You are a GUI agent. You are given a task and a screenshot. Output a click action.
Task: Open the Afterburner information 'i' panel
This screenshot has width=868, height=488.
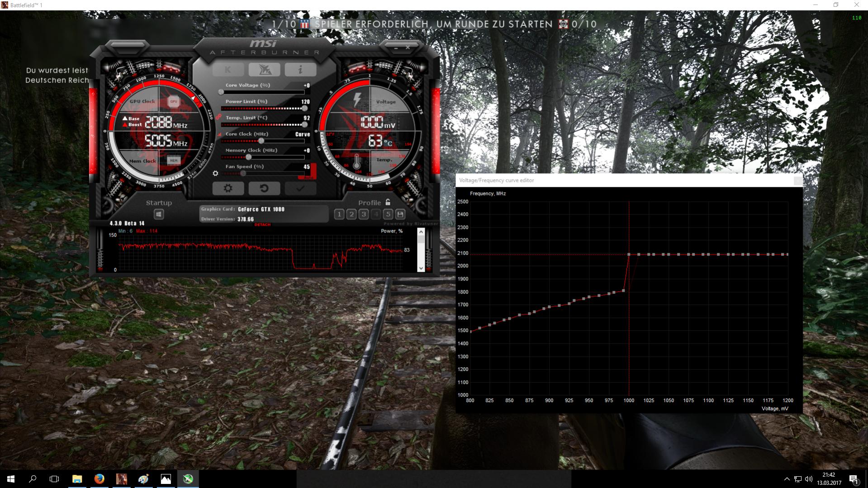[x=300, y=70]
